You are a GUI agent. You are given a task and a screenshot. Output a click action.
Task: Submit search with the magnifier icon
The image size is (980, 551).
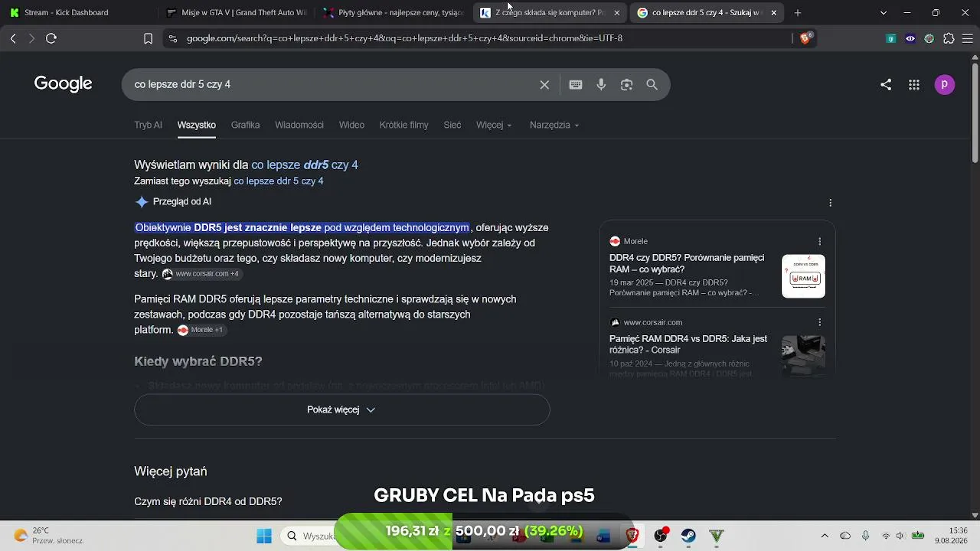[x=652, y=85]
